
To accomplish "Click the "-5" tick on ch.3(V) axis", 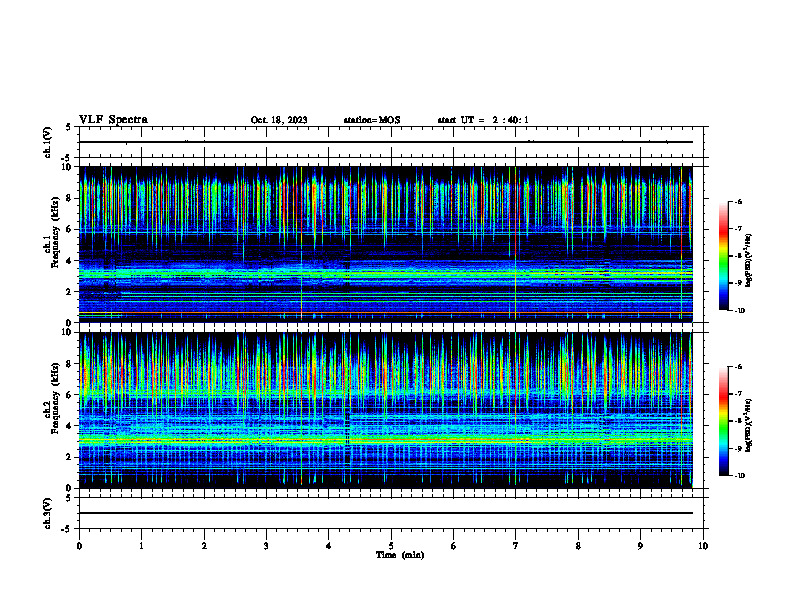I will pyautogui.click(x=67, y=529).
